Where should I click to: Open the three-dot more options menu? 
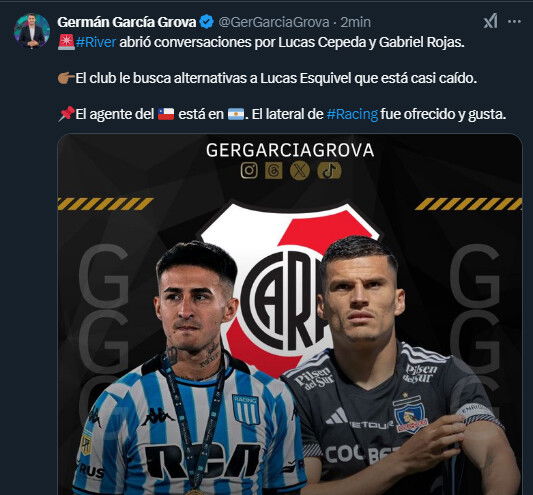[514, 22]
